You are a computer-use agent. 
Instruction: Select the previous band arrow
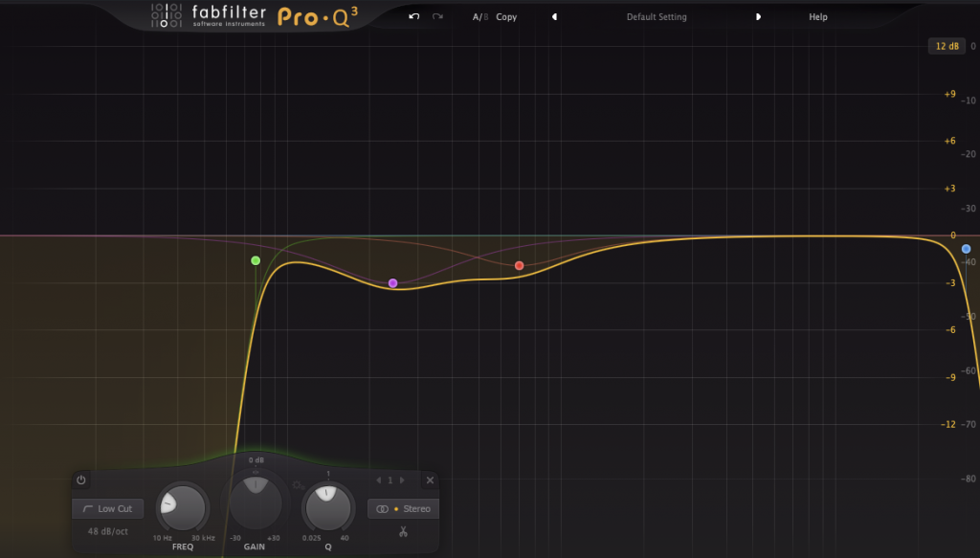click(x=378, y=480)
